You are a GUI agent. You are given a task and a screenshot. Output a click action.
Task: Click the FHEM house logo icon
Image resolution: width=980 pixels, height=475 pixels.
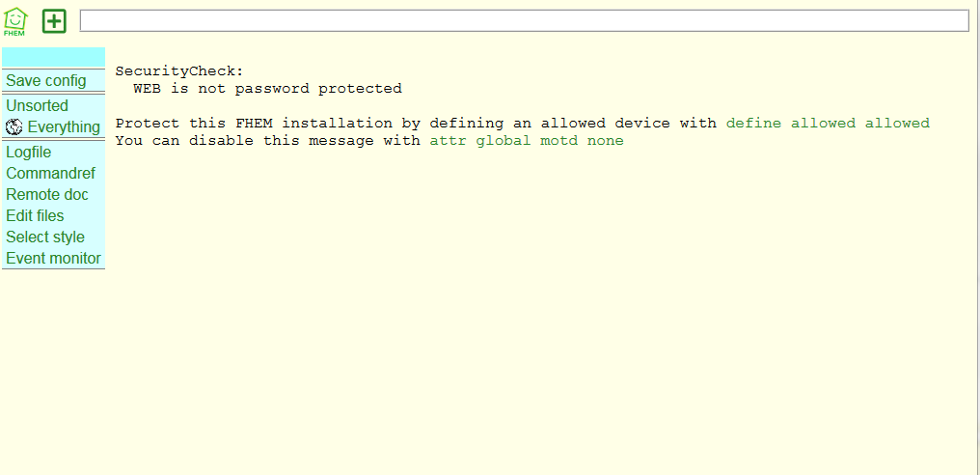[x=15, y=21]
